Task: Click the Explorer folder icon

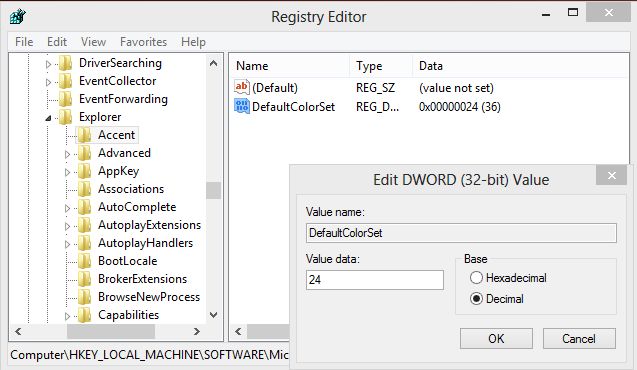Action: pyautogui.click(x=65, y=117)
